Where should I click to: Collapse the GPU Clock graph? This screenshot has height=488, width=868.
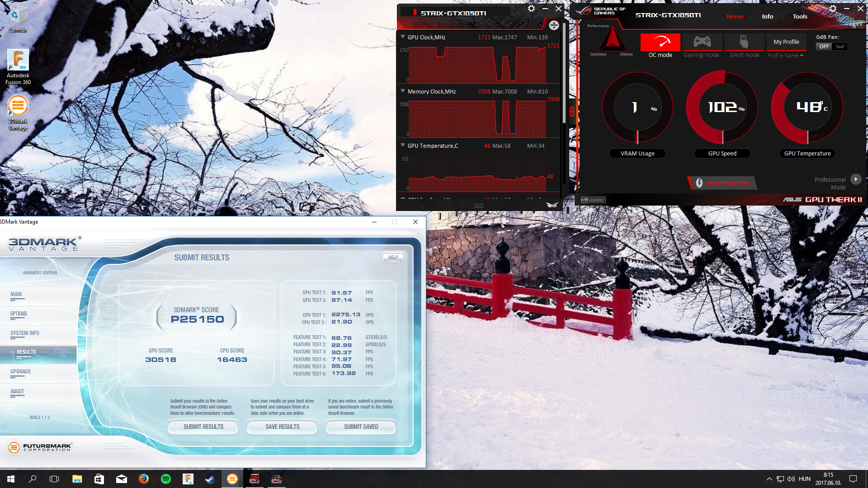pyautogui.click(x=403, y=37)
